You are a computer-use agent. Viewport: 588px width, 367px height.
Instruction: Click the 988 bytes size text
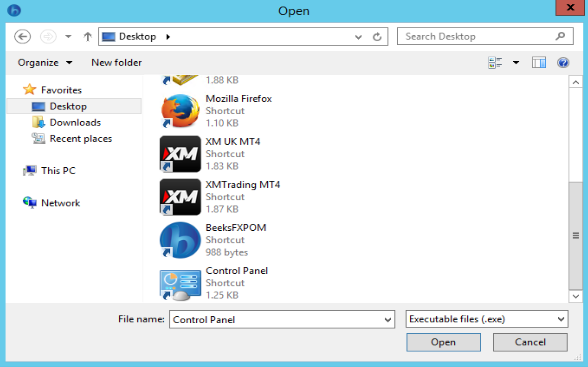tap(226, 252)
